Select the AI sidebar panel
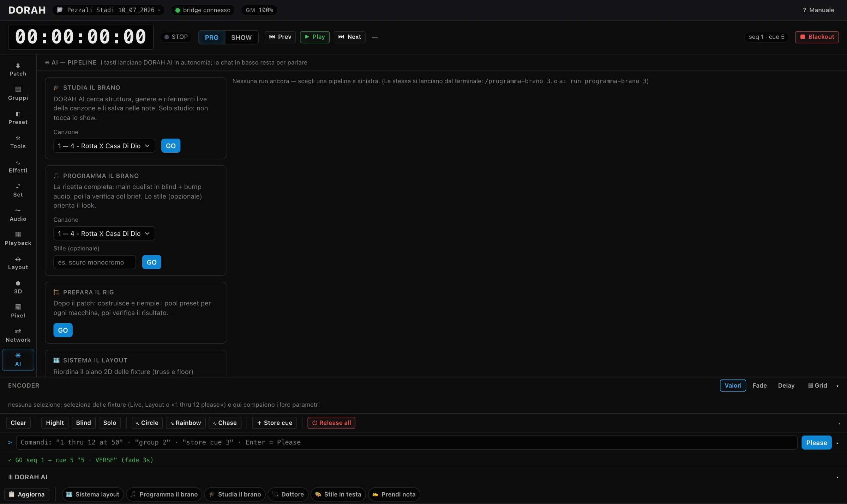Viewport: 847px width, 504px height. [x=18, y=360]
